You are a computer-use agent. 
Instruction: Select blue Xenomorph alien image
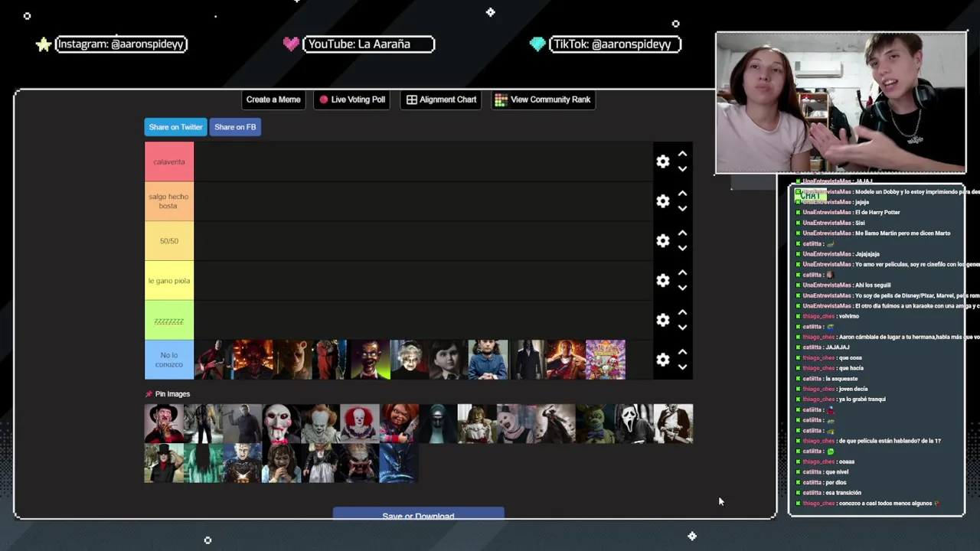(x=399, y=463)
